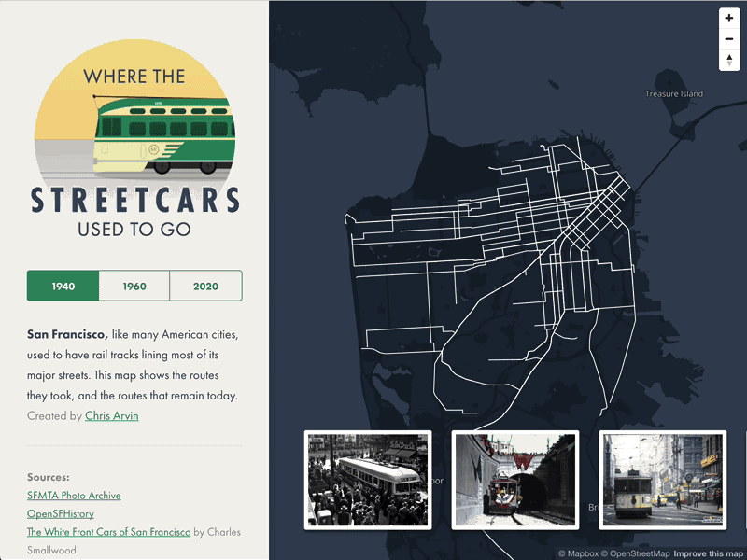
Task: Open the OpenSFHistory source link
Action: pyautogui.click(x=60, y=513)
